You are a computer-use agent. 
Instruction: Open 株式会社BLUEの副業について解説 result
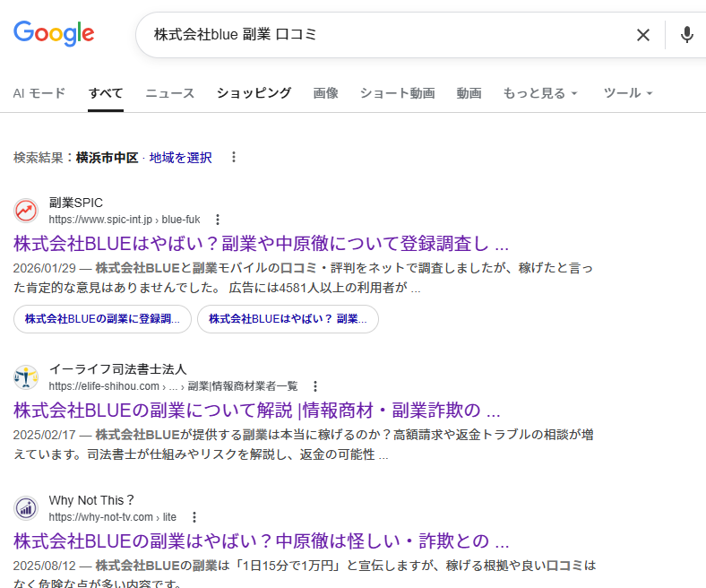click(x=257, y=411)
